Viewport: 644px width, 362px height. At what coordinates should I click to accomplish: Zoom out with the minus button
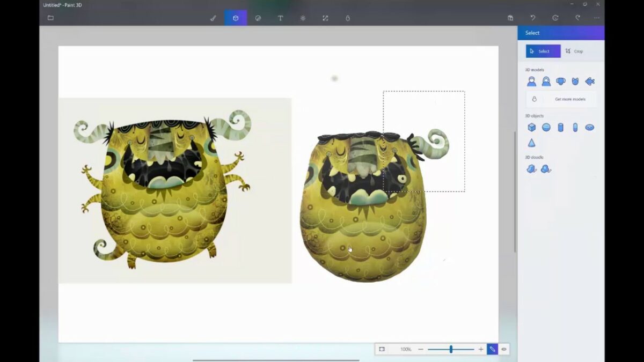pos(421,349)
